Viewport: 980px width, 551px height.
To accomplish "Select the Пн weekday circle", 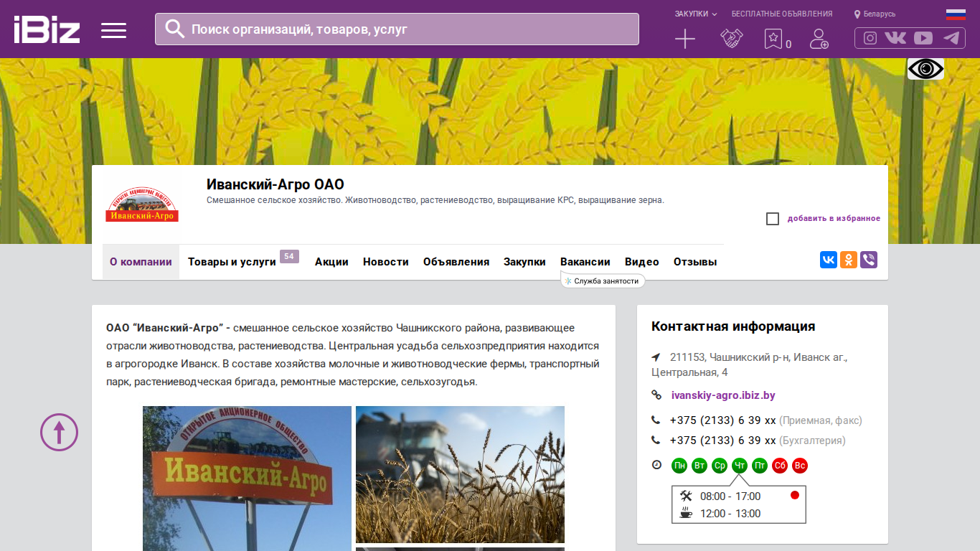I will pos(679,466).
